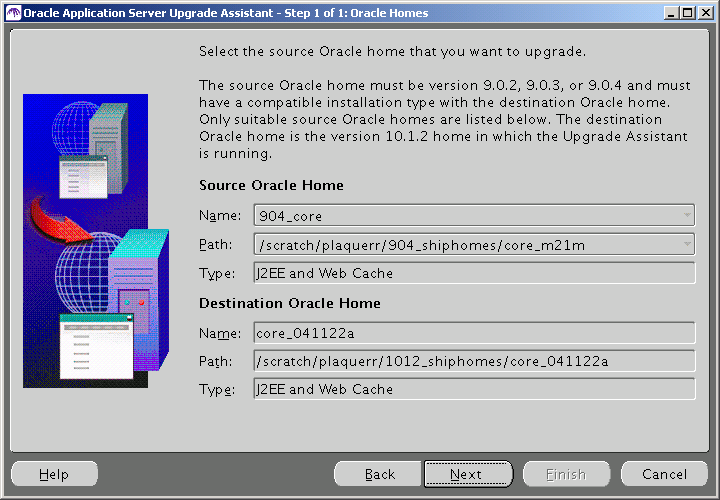This screenshot has height=500, width=720.
Task: Click the source 'Path:' label
Action: pos(215,244)
